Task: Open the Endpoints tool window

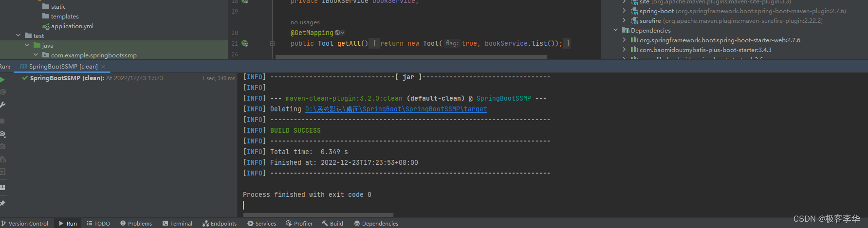Action: [x=220, y=224]
